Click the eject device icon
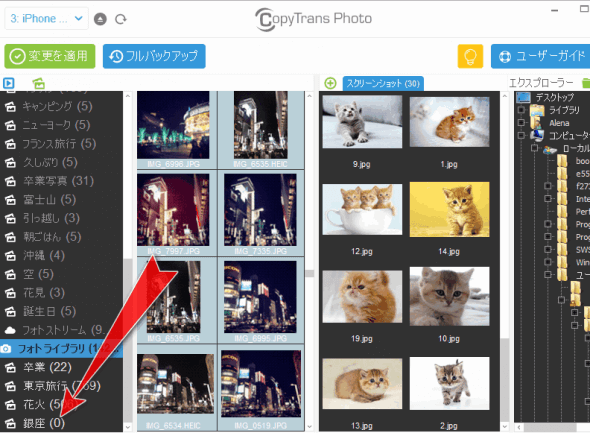 click(x=100, y=19)
